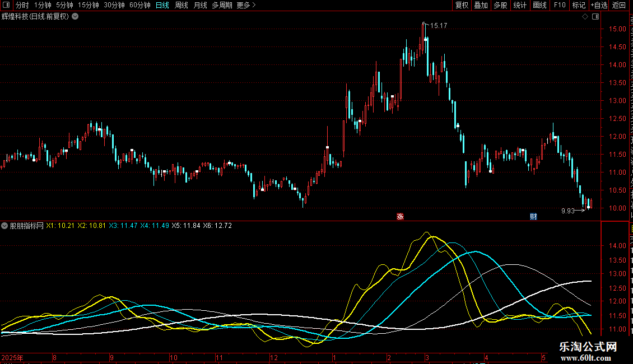
Task: Click month 9 on the time axis
Action: (111, 357)
